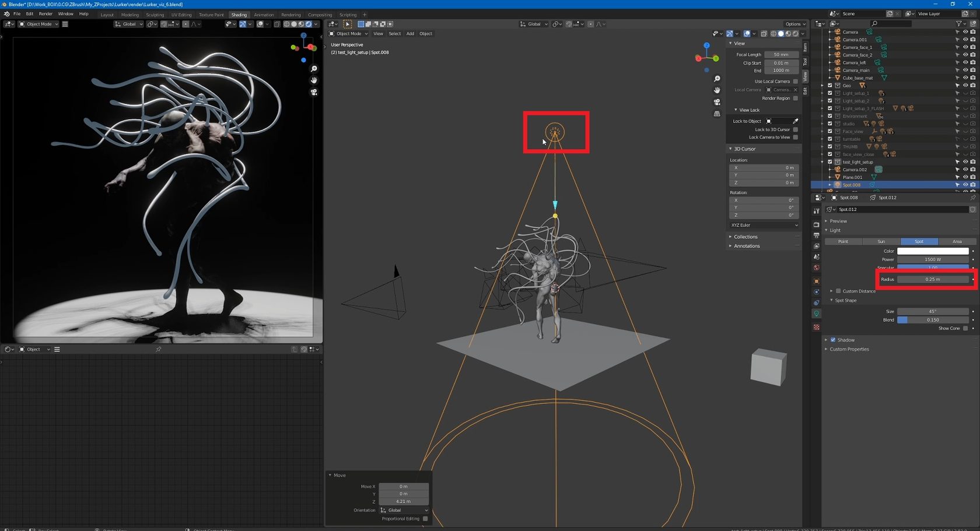Click the pin icon in Properties header
This screenshot has width=980, height=531.
click(972, 198)
